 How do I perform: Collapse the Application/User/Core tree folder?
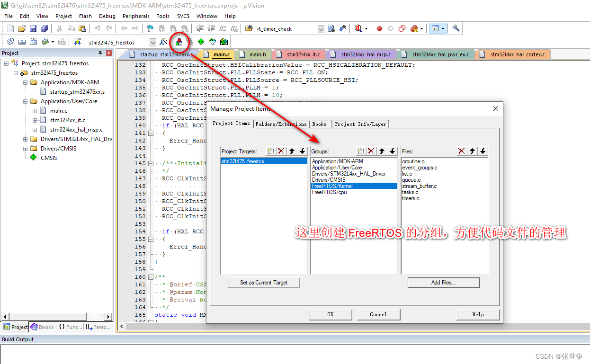[x=25, y=101]
